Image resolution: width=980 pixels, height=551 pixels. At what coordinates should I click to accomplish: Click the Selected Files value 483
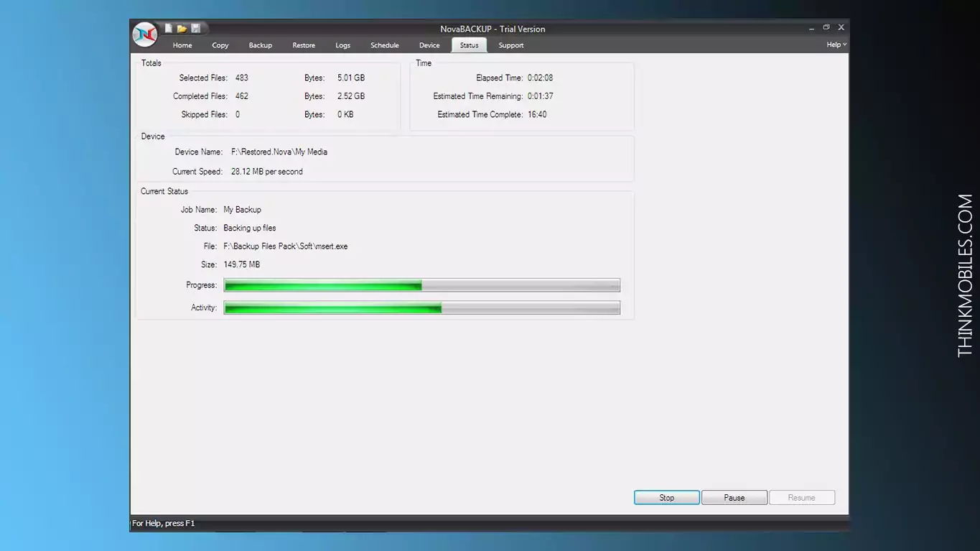click(x=242, y=78)
